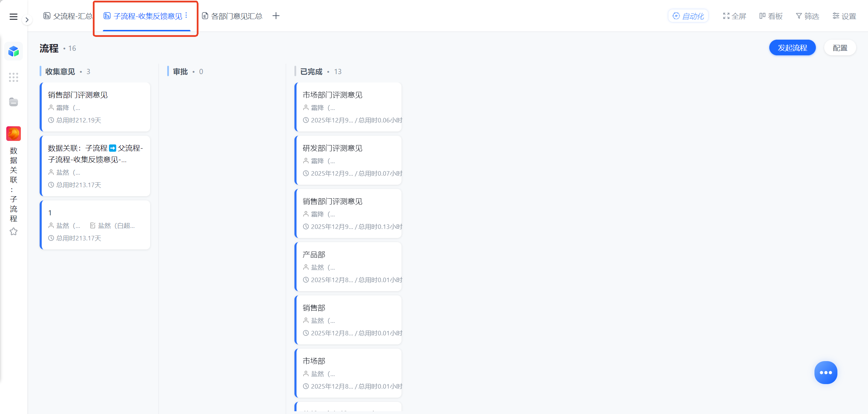
Task: Open completed 研发部门评测意见 card
Action: (x=348, y=160)
